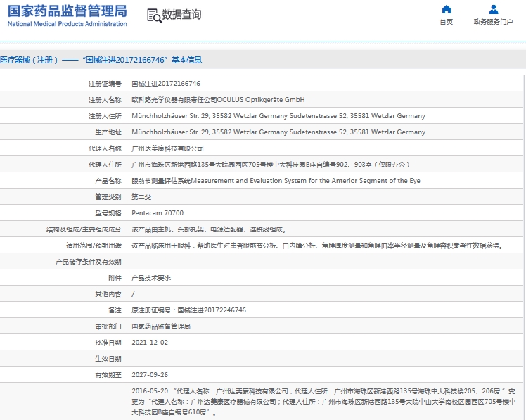Select the model value Pentacam 70700

(158, 213)
